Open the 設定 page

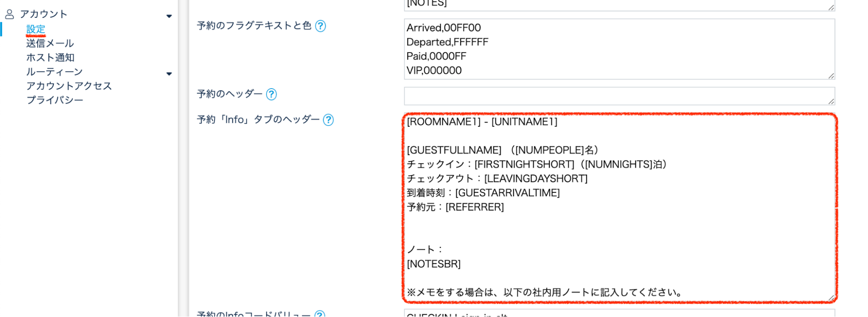[x=36, y=29]
